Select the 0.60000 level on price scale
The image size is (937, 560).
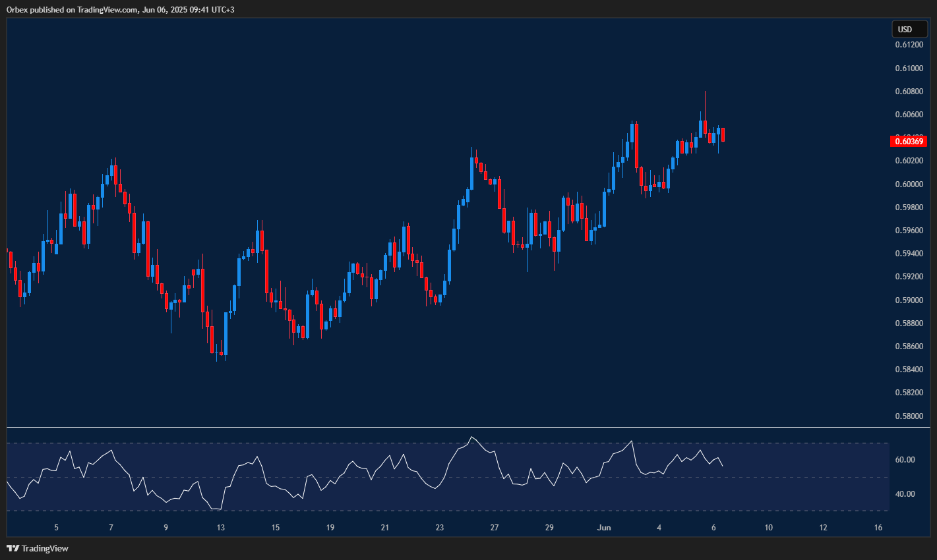pyautogui.click(x=908, y=184)
